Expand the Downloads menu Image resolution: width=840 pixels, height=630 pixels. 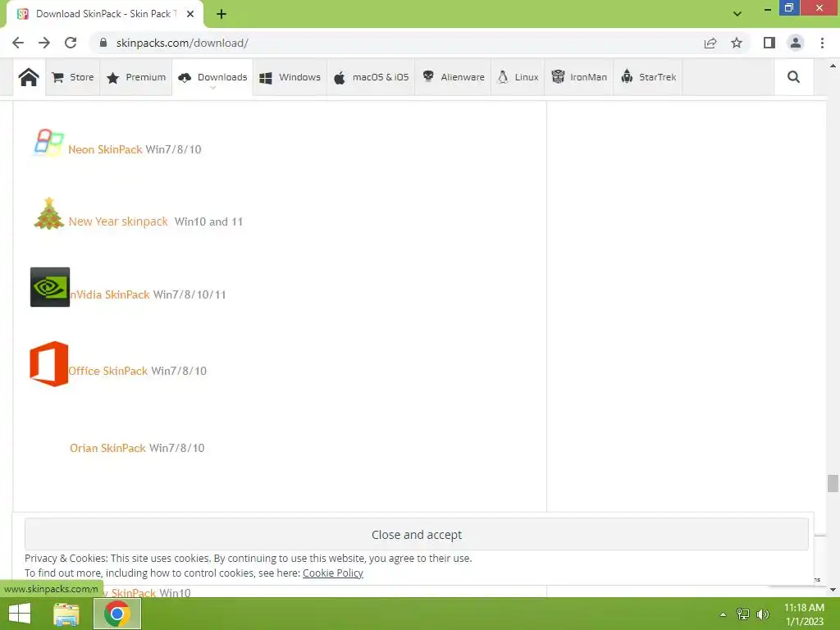[x=212, y=77]
